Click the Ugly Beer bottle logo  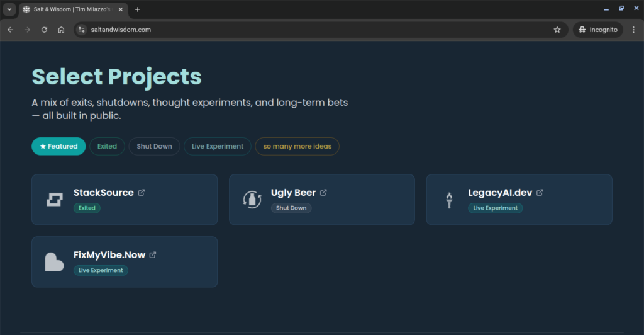point(252,200)
